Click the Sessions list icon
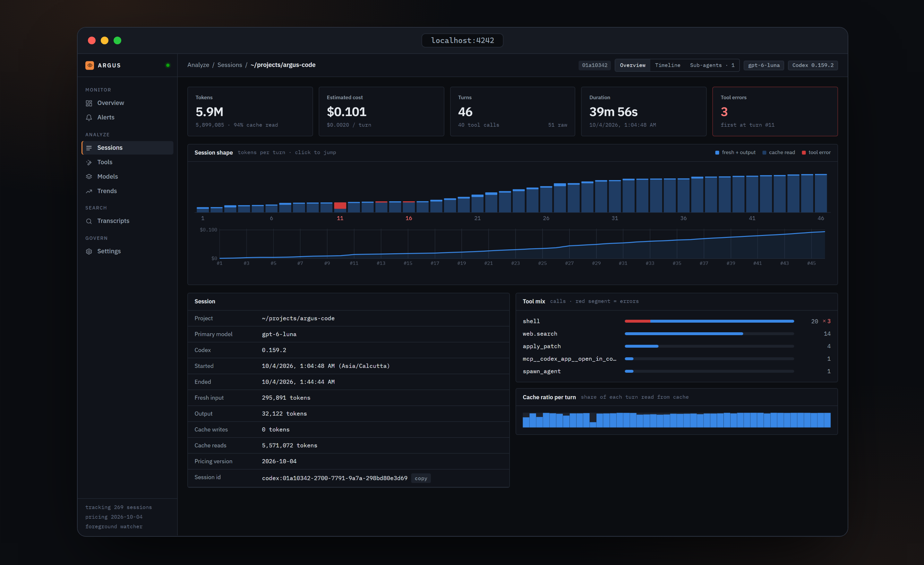This screenshot has width=924, height=565. (x=89, y=148)
